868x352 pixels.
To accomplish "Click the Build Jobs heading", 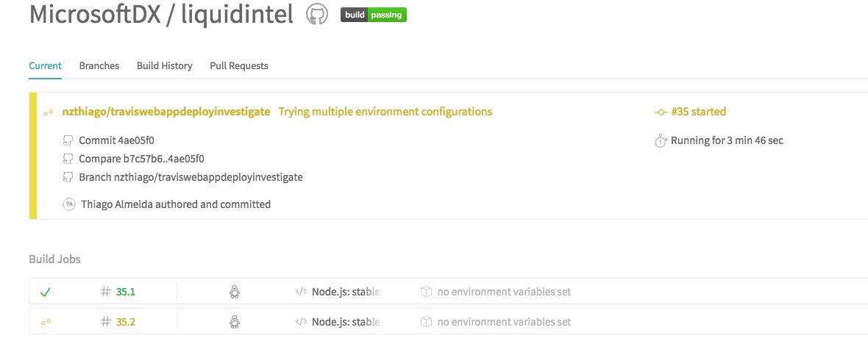I will [55, 259].
